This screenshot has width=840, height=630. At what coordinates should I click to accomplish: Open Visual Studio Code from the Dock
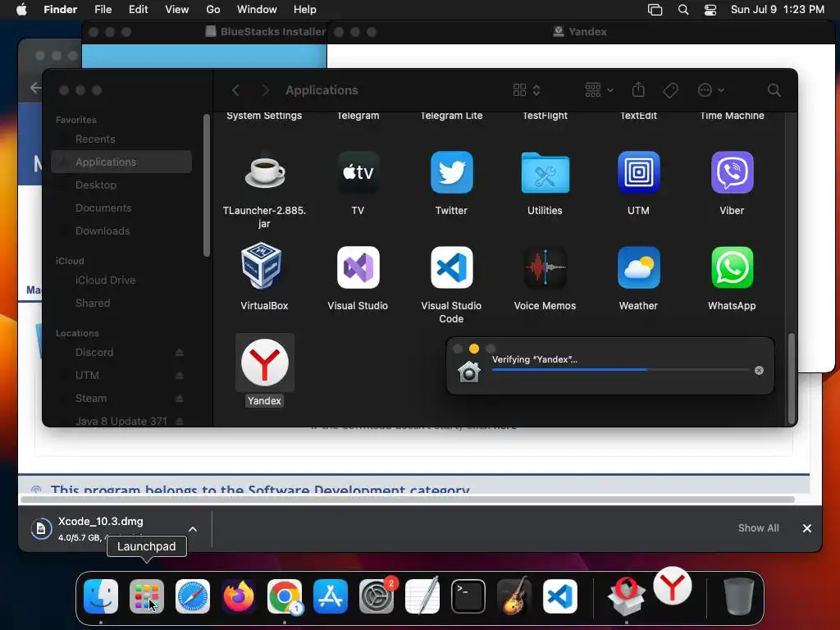click(x=559, y=596)
